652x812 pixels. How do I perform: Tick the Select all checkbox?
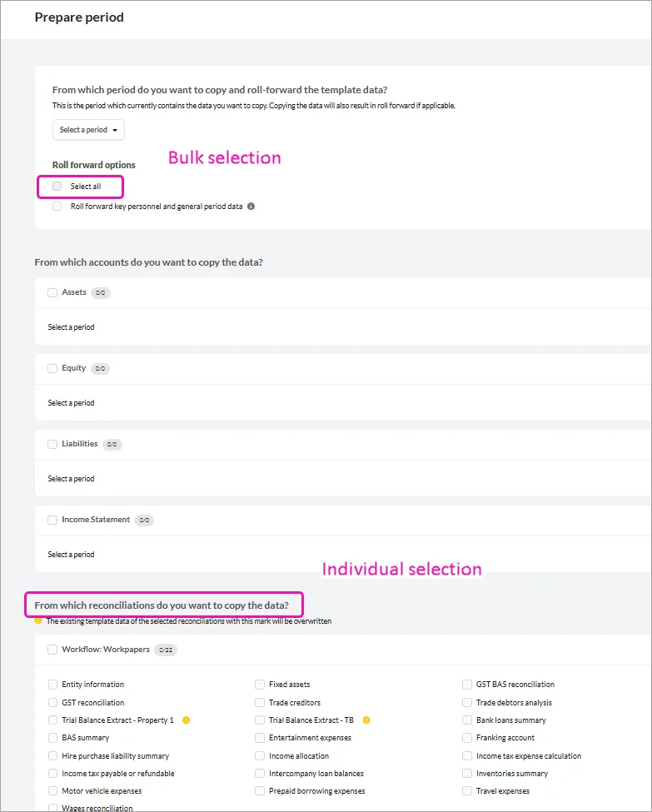(x=57, y=186)
